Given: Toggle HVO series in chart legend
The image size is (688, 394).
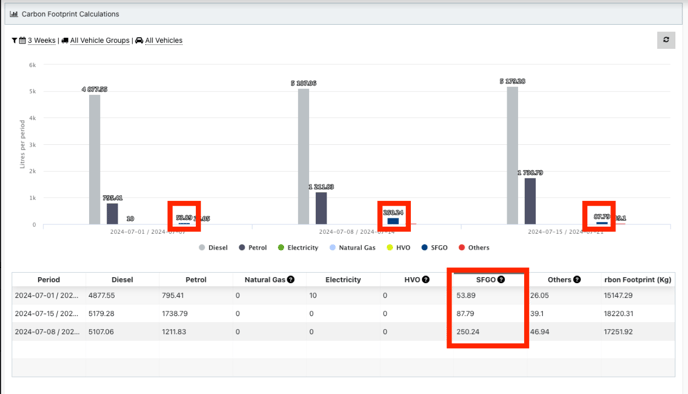Looking at the screenshot, I should coord(398,247).
